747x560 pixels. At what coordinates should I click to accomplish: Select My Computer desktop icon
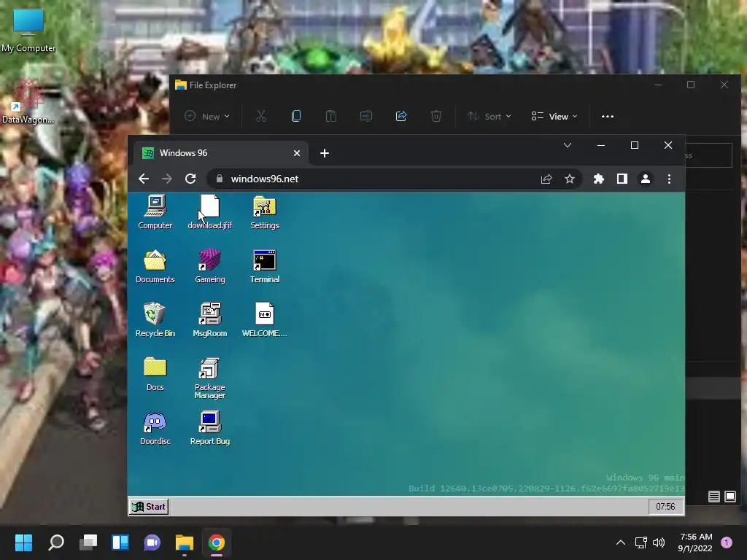(28, 31)
